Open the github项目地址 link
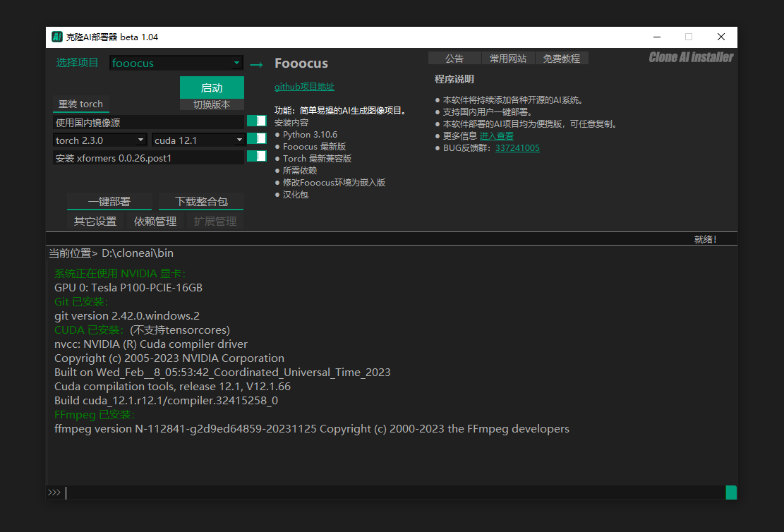 [x=304, y=87]
